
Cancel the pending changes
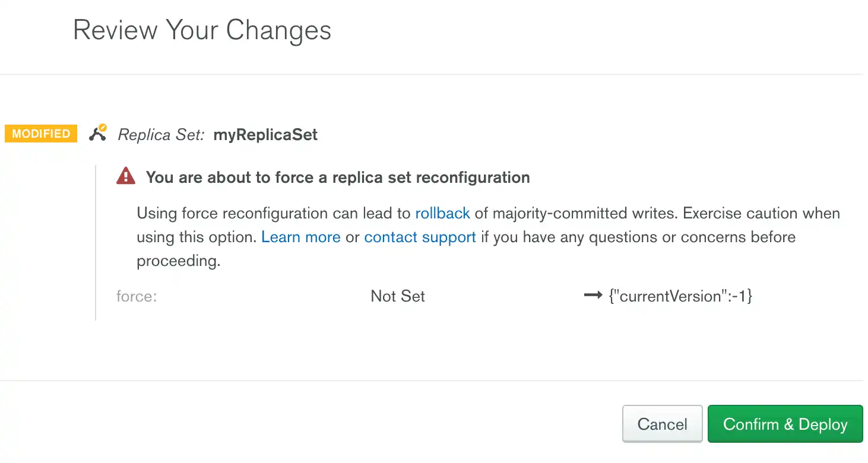pos(662,424)
